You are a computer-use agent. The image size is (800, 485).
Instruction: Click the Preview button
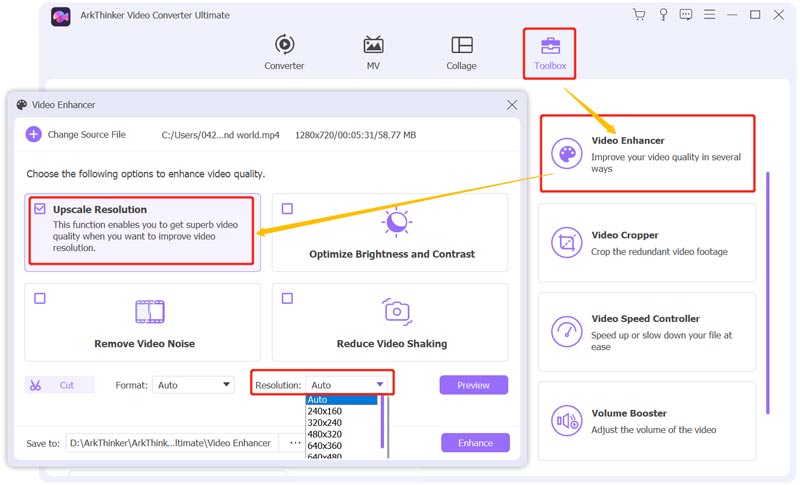click(473, 385)
